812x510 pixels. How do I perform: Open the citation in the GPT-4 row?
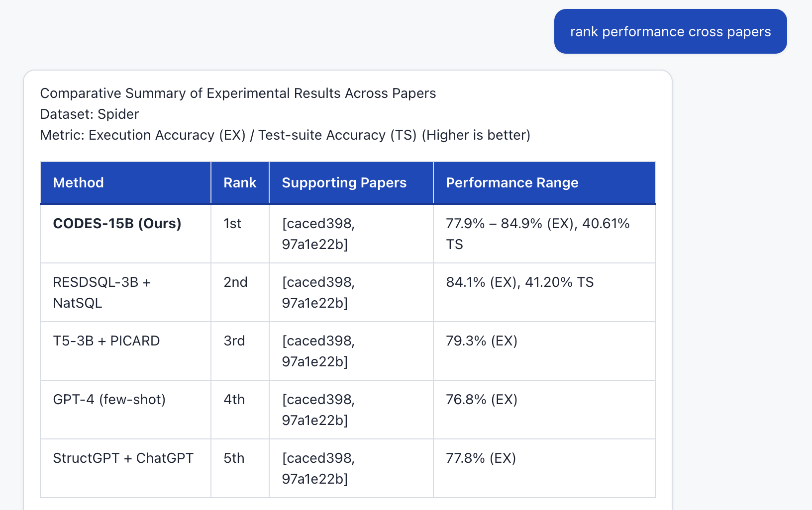point(318,410)
